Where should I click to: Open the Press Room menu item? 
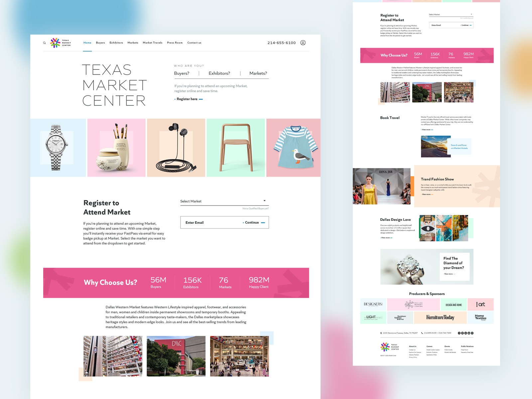click(175, 43)
